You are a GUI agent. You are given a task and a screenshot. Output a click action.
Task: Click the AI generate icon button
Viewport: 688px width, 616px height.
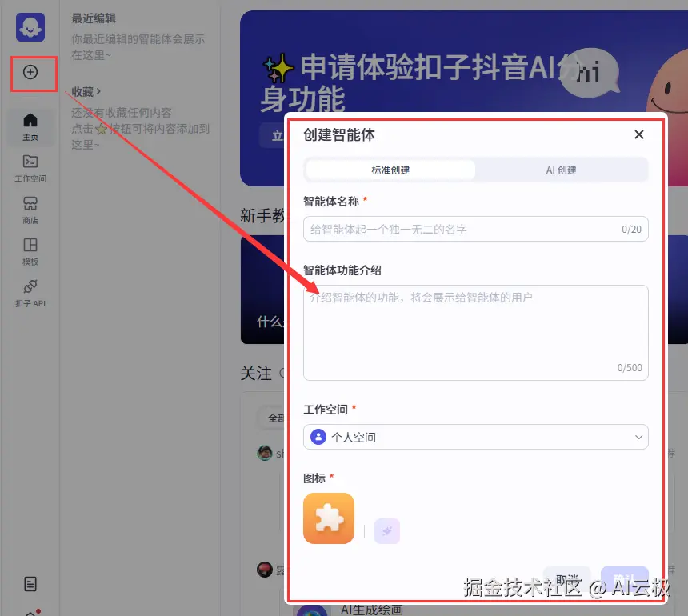387,531
